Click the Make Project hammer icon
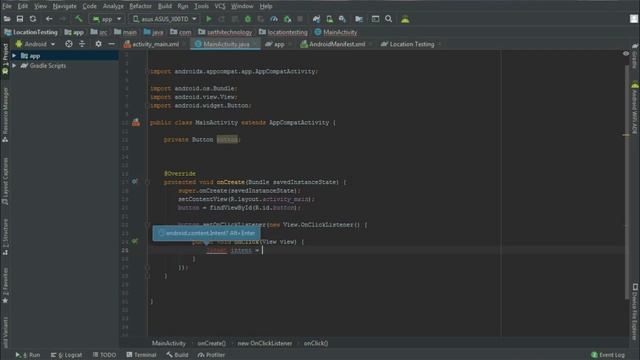This screenshot has height=360, width=640. [78, 19]
